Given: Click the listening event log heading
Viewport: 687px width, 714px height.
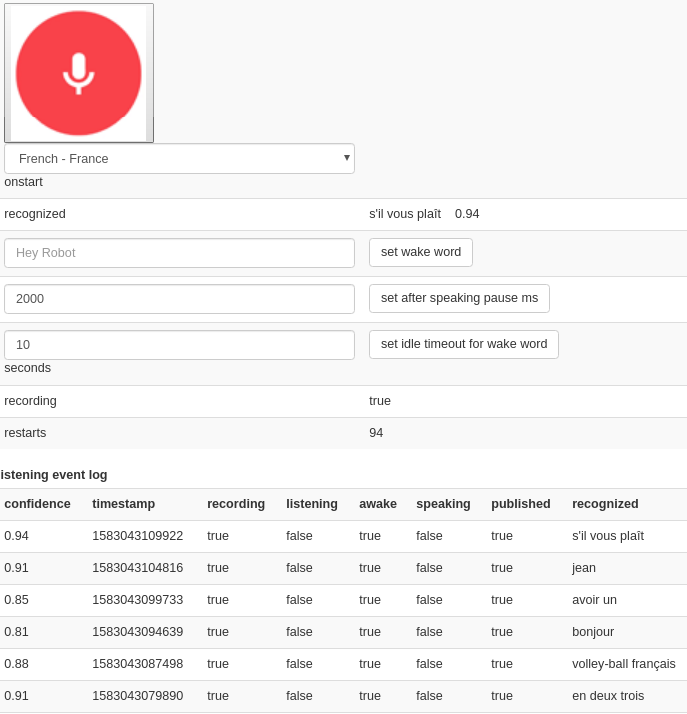Looking at the screenshot, I should 54,475.
